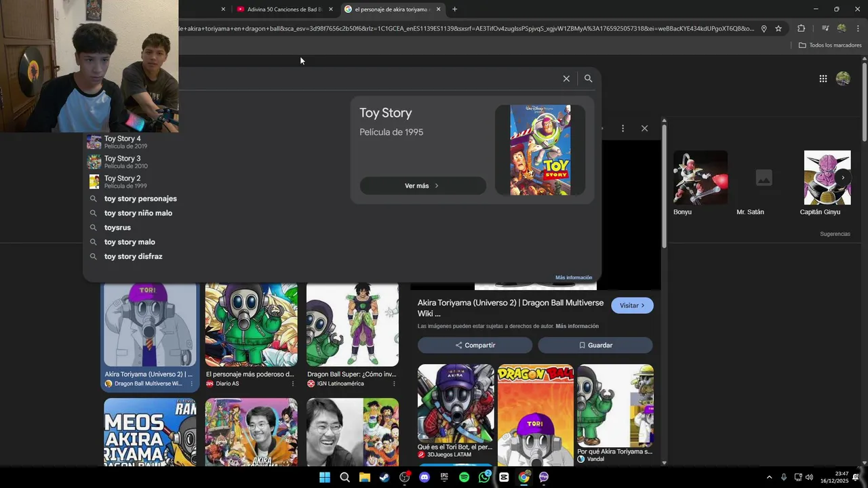This screenshot has height=488, width=868.
Task: Choose 'toysrus' suggestion
Action: (x=117, y=228)
